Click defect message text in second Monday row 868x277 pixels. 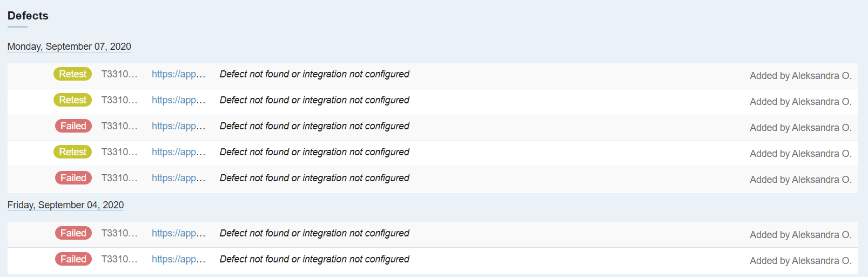[x=314, y=100]
